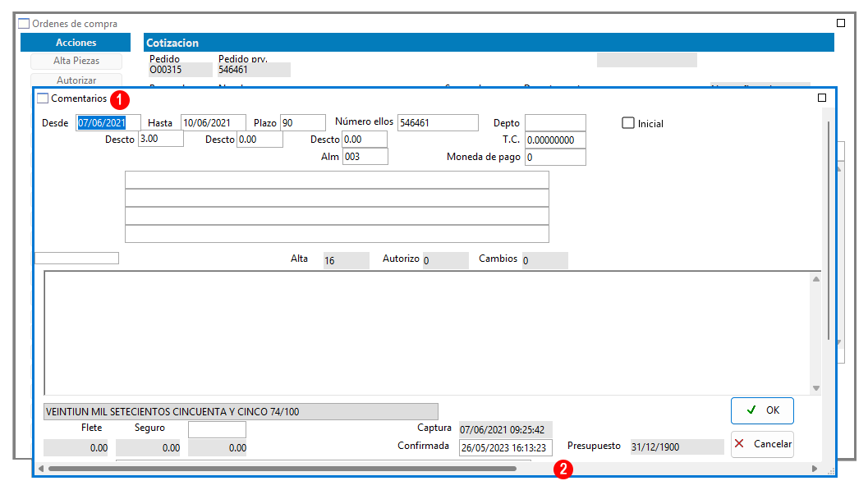Click the Cancelar button

(x=762, y=444)
